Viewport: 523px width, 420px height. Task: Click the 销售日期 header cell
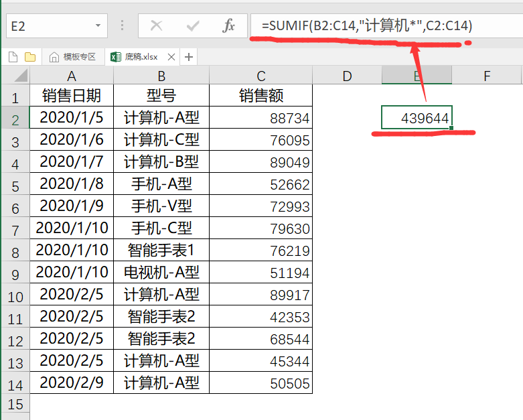click(72, 95)
